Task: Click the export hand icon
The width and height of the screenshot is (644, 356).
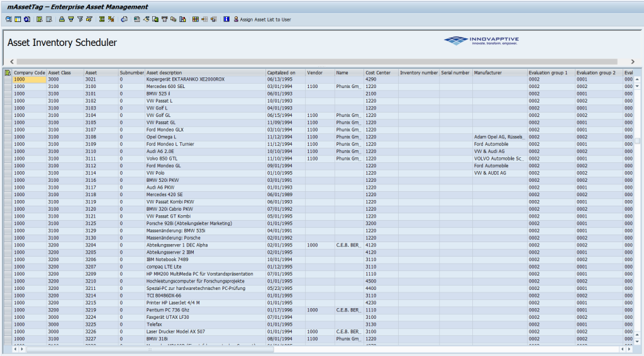Action: (146, 19)
